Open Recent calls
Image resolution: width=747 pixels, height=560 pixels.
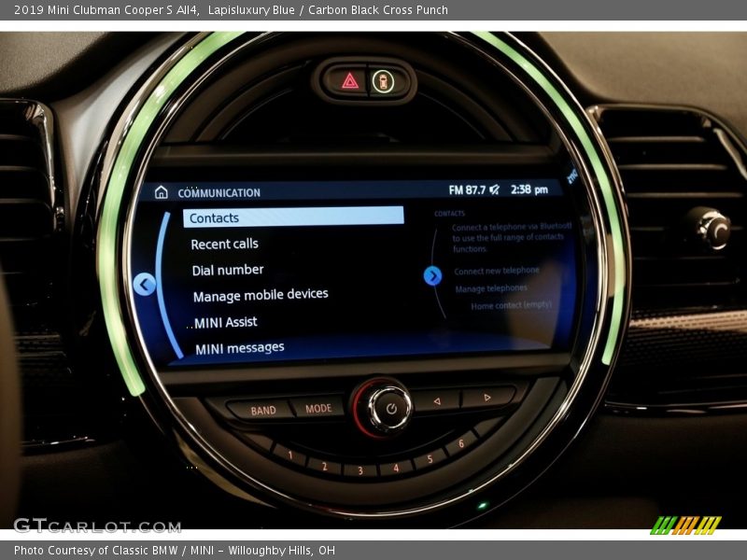coord(224,244)
